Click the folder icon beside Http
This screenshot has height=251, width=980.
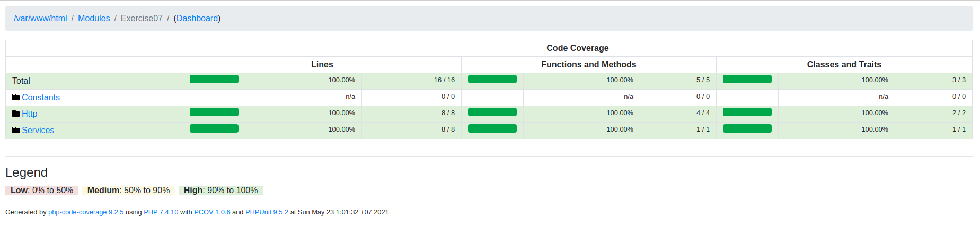pyautogui.click(x=16, y=114)
